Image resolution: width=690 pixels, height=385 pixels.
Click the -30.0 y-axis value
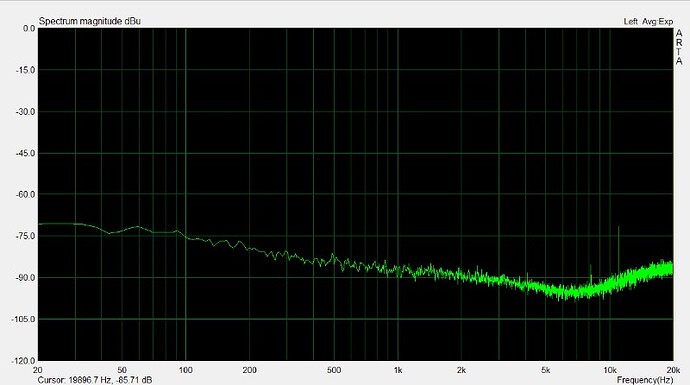pyautogui.click(x=26, y=112)
